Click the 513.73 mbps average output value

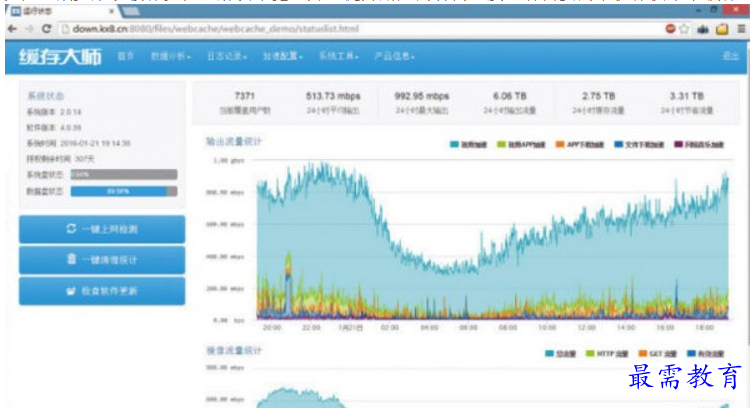coord(333,96)
